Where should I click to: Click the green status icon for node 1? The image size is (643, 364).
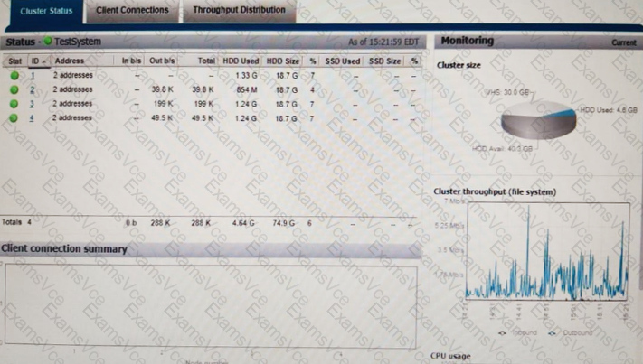[x=14, y=76]
